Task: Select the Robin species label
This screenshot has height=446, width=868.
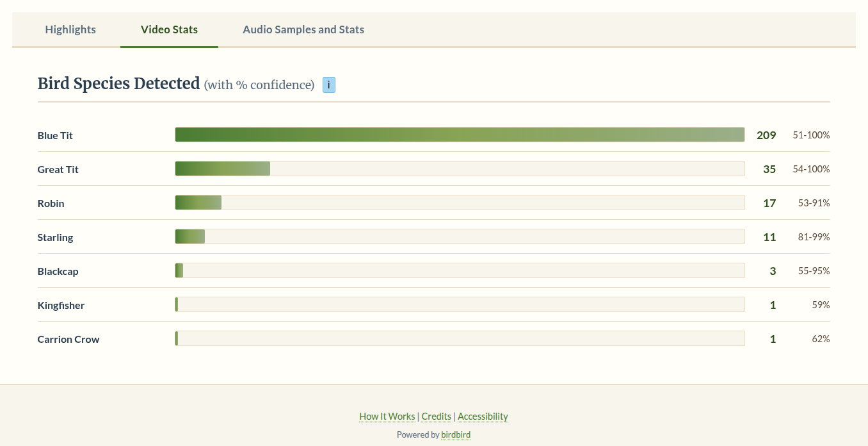Action: [x=51, y=203]
